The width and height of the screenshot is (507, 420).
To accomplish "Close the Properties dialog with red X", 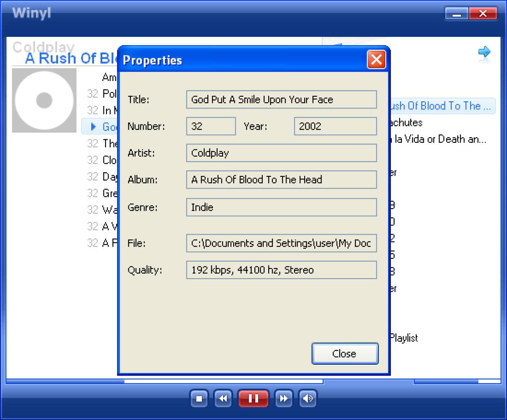I will [x=376, y=60].
